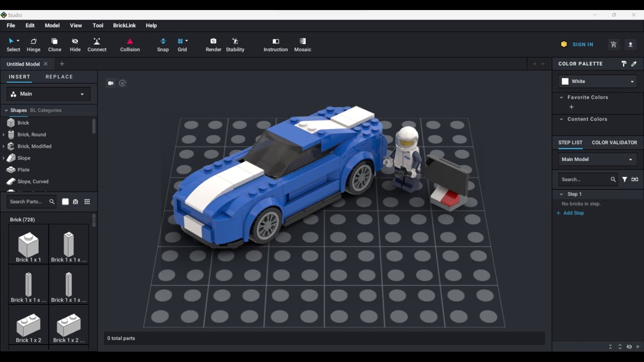The height and width of the screenshot is (362, 644).
Task: Open the Render tool
Action: (x=213, y=45)
